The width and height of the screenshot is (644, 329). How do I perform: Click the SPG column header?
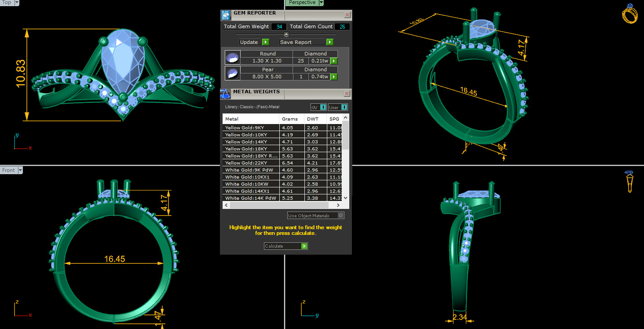click(334, 119)
